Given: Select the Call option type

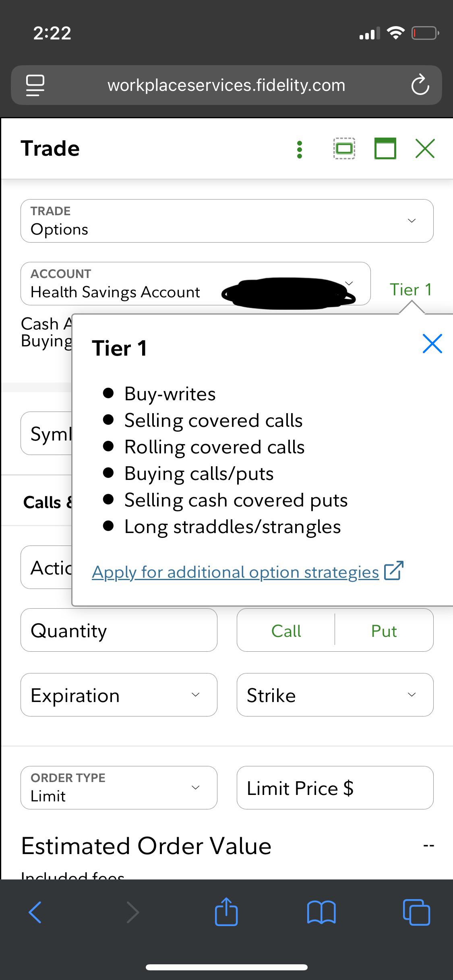Looking at the screenshot, I should (286, 631).
